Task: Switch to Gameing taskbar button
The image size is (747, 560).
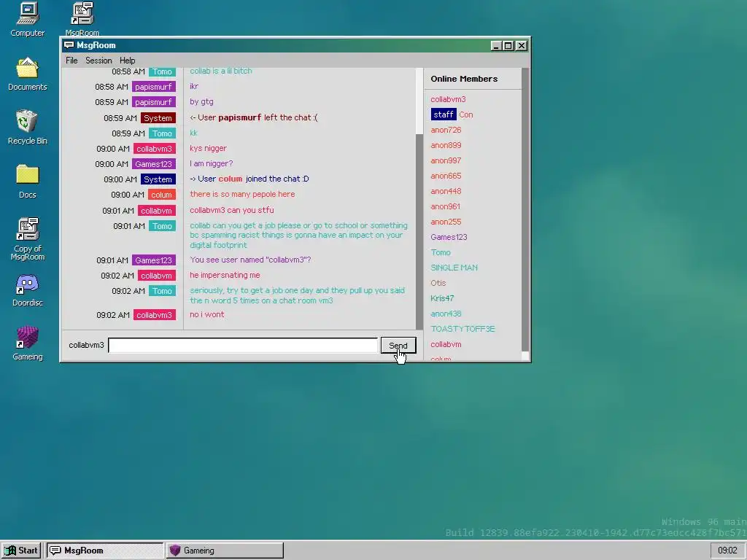Action: pyautogui.click(x=225, y=551)
